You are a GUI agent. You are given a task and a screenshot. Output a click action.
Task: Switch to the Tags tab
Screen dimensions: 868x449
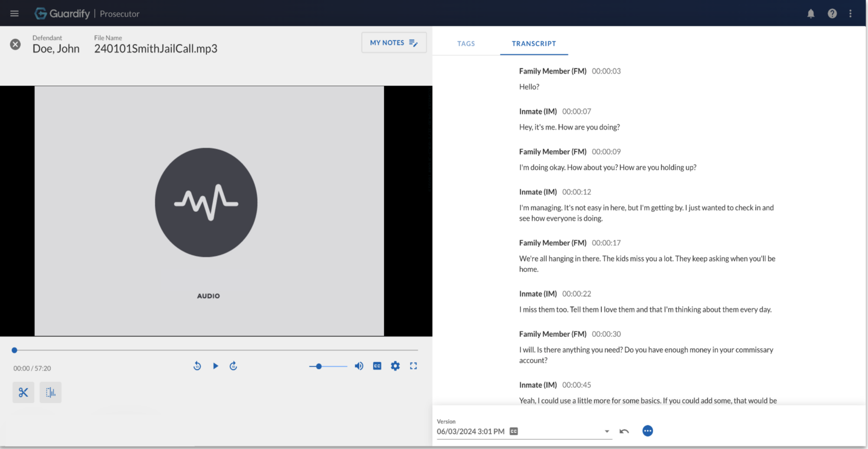point(466,44)
